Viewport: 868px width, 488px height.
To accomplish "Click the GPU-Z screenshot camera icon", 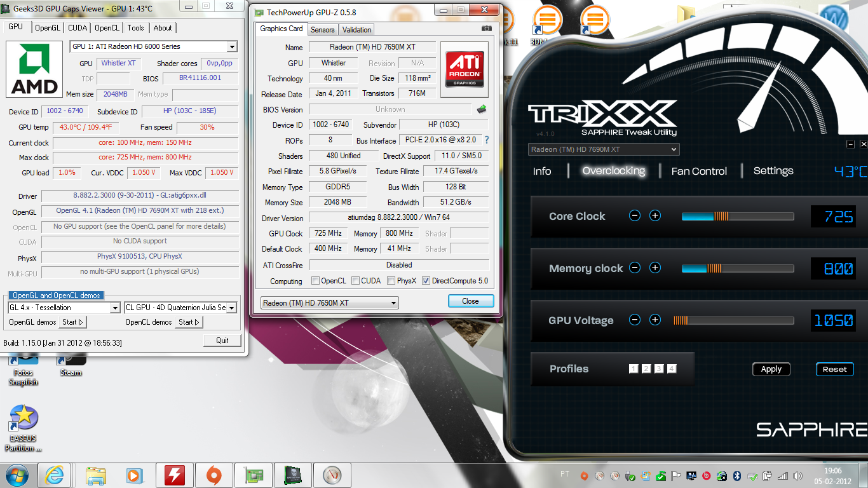I will click(x=486, y=29).
